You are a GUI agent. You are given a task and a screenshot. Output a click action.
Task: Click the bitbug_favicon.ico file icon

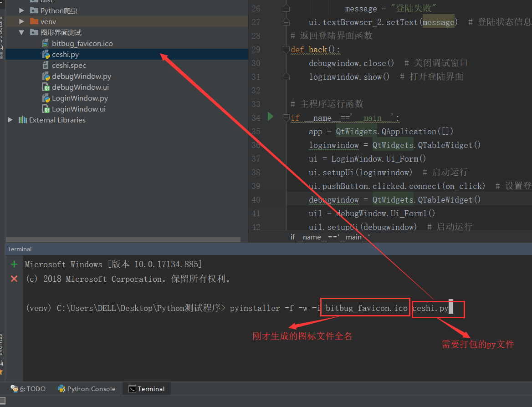[x=46, y=43]
